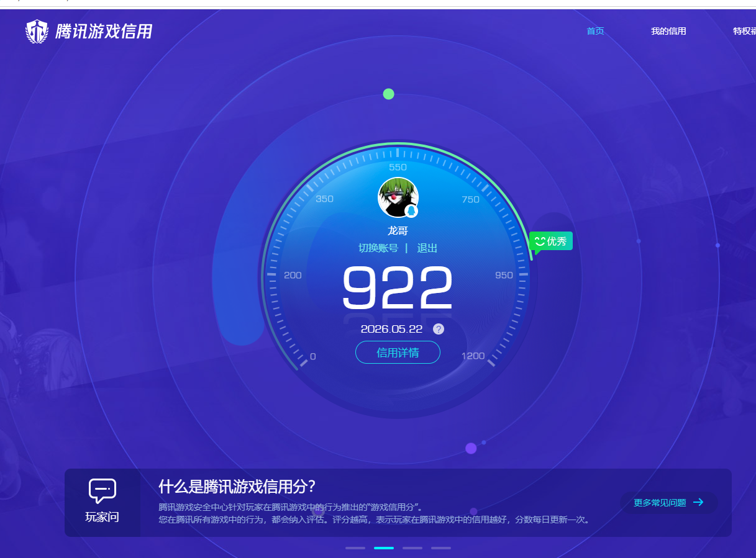
Task: Open the 首页 navigation tab
Action: (x=595, y=31)
